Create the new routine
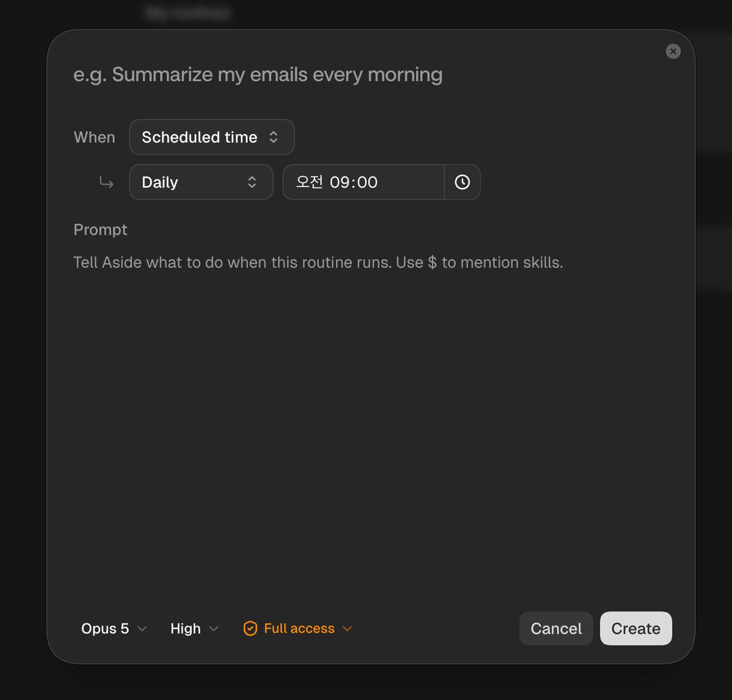The width and height of the screenshot is (732, 700). click(636, 628)
